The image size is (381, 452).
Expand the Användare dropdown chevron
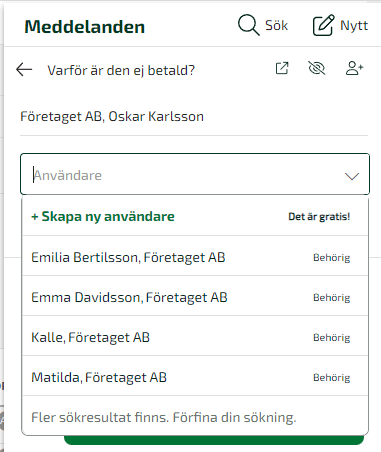tap(352, 176)
